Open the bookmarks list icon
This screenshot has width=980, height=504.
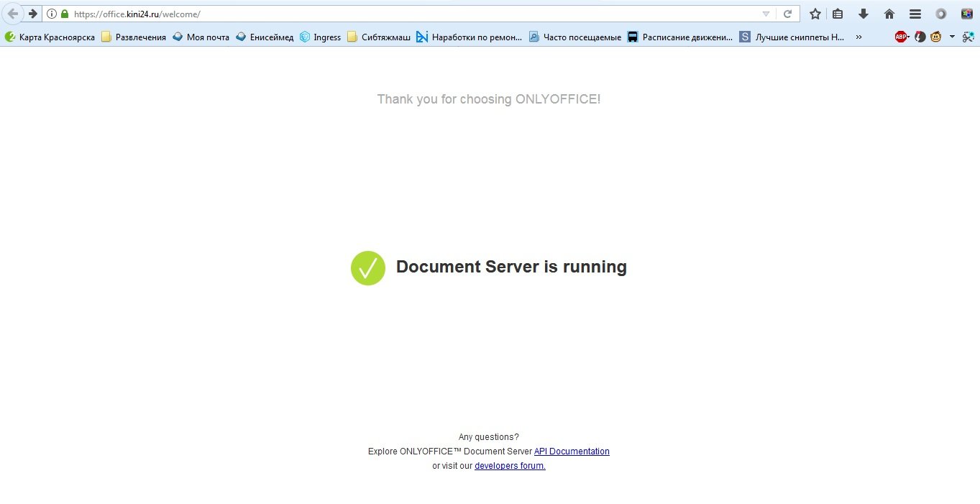click(x=838, y=14)
